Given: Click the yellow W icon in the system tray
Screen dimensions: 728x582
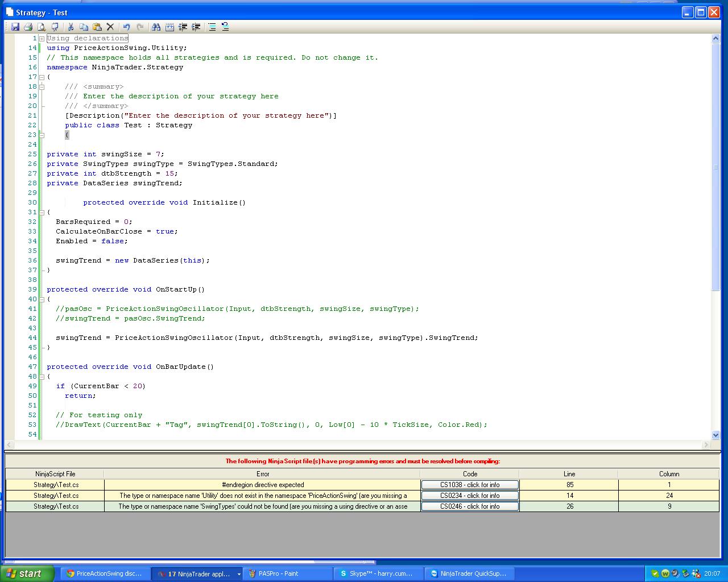Looking at the screenshot, I should pos(664,573).
